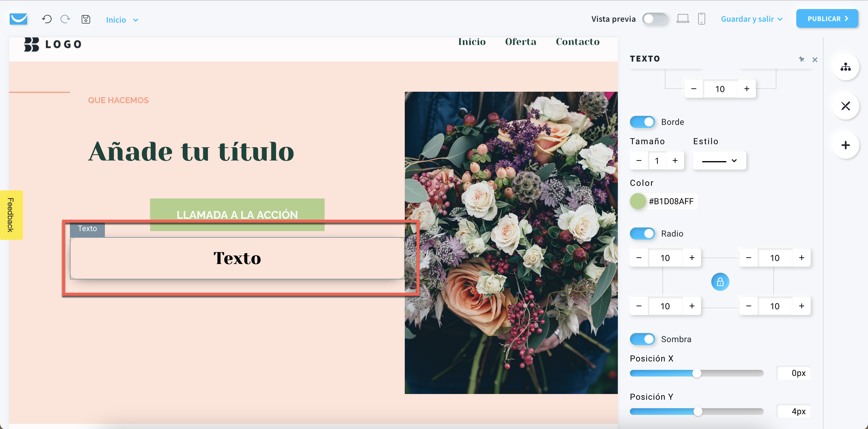Decrease top-right radius value
Screen dimensions: 868x429
coord(748,258)
